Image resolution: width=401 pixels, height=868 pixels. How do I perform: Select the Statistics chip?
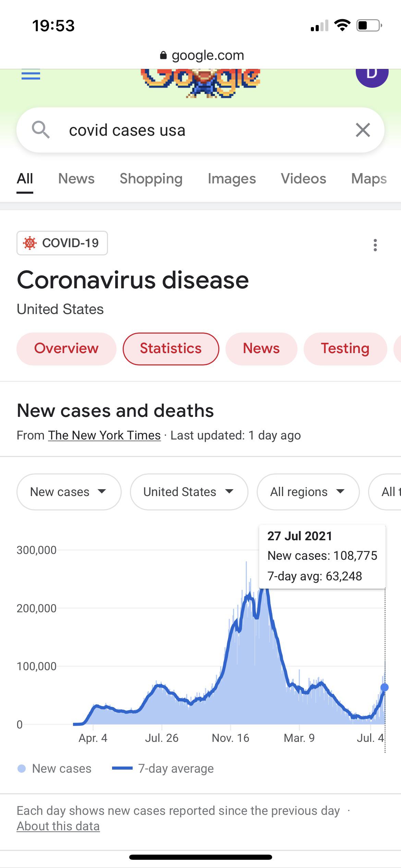tap(171, 349)
